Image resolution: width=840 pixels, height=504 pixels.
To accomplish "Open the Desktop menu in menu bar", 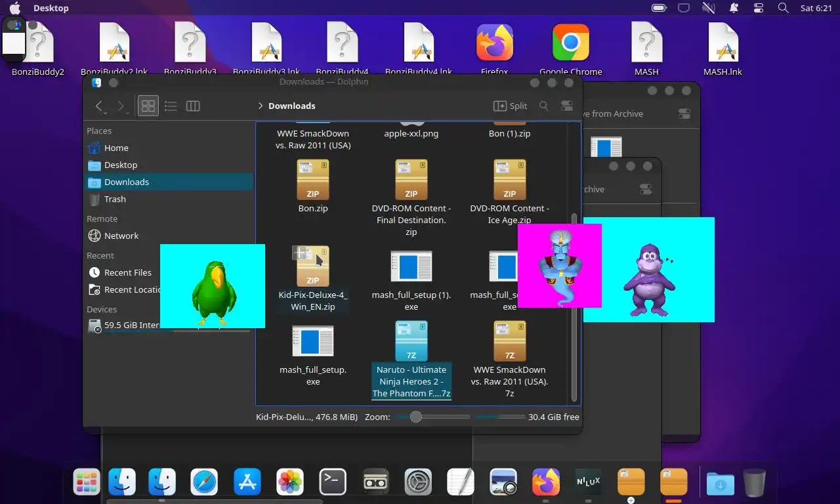I will coord(51,8).
